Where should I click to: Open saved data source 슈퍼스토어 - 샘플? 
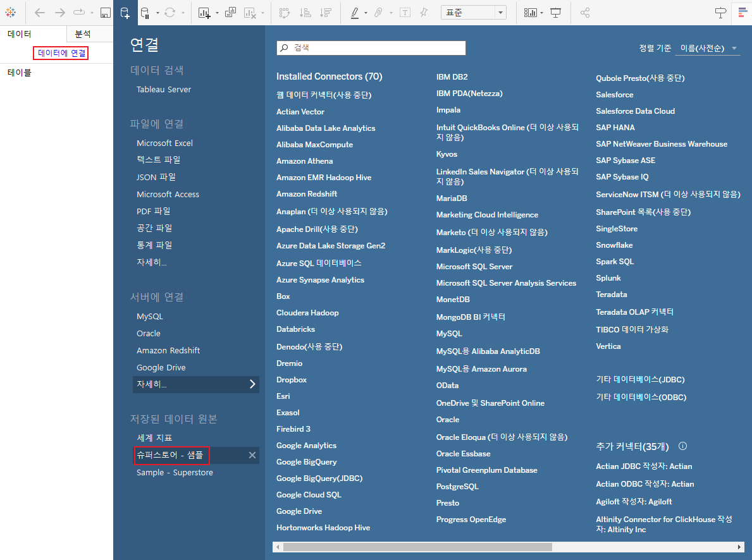[170, 455]
